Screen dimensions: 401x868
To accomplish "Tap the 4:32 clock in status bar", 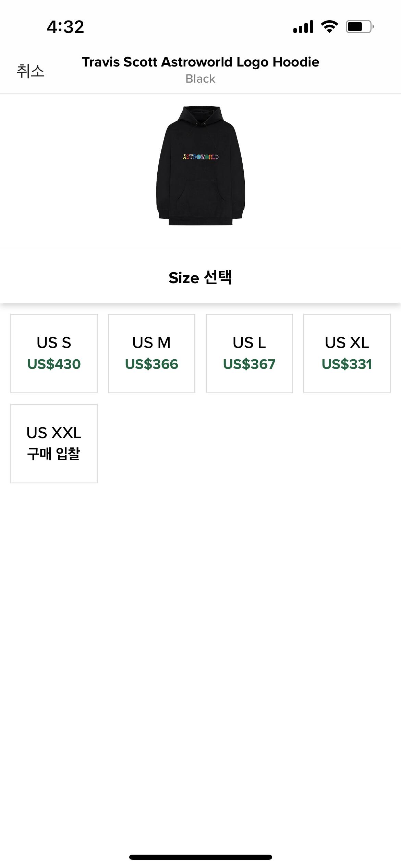I will point(65,27).
